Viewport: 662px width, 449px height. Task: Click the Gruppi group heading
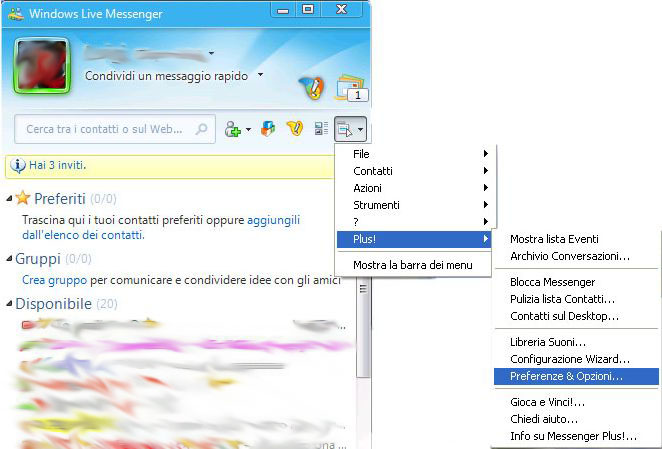tap(38, 259)
